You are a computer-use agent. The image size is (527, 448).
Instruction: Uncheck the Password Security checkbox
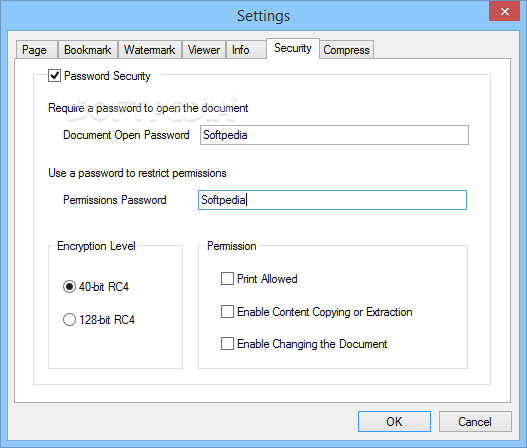pos(54,76)
